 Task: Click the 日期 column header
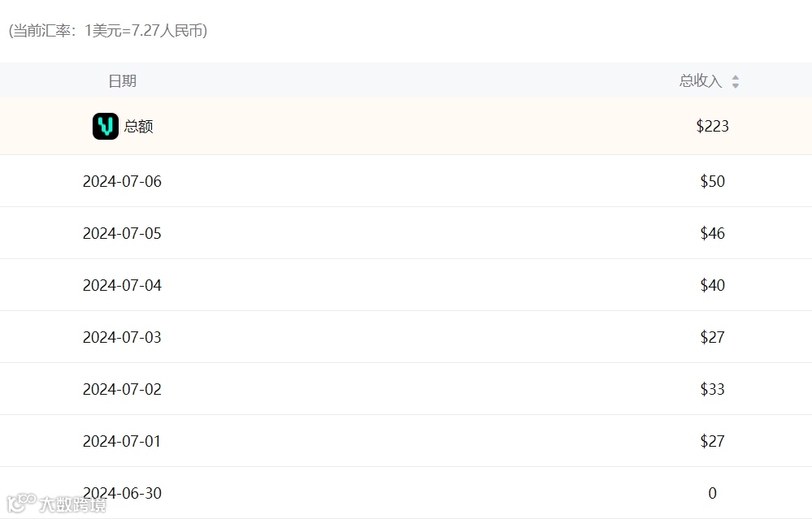point(122,81)
